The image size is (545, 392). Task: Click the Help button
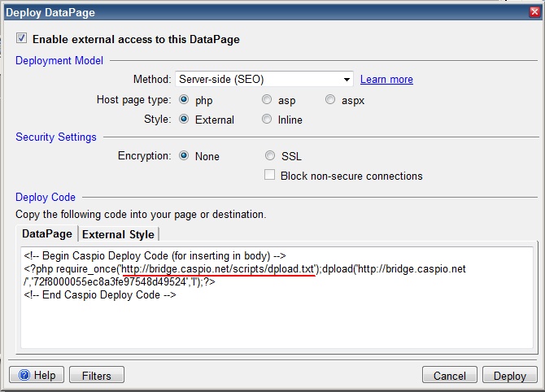coord(37,375)
